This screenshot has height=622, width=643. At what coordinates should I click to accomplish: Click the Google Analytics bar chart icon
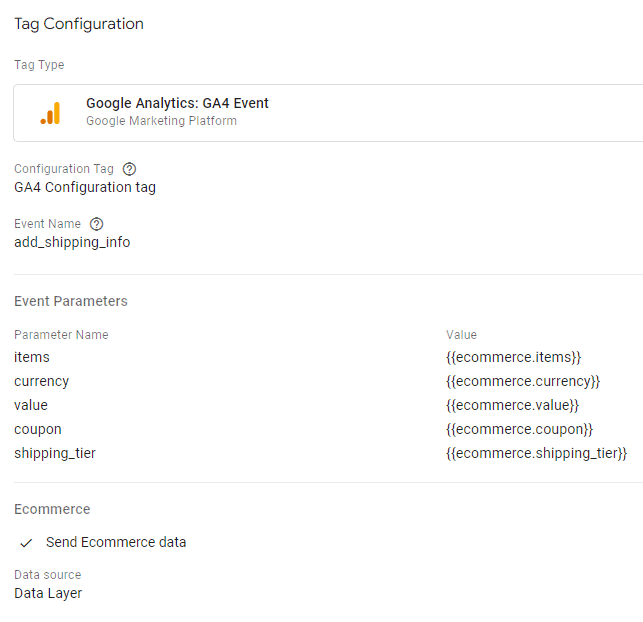(x=50, y=113)
